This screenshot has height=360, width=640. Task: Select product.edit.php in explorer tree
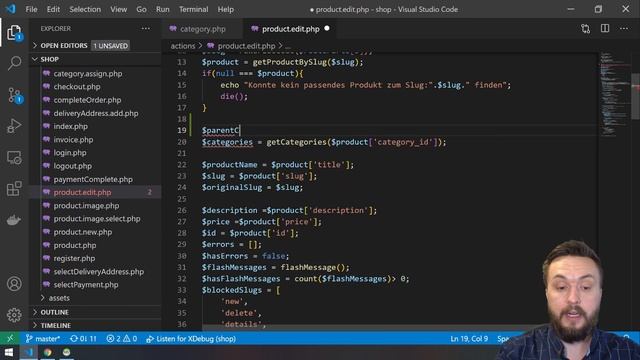tap(82, 192)
